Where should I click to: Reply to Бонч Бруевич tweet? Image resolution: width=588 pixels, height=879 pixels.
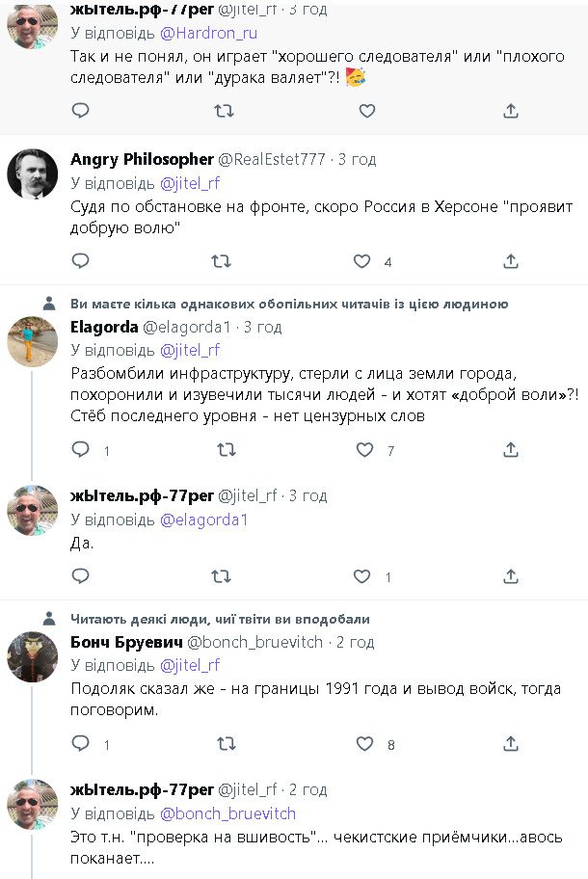81,744
